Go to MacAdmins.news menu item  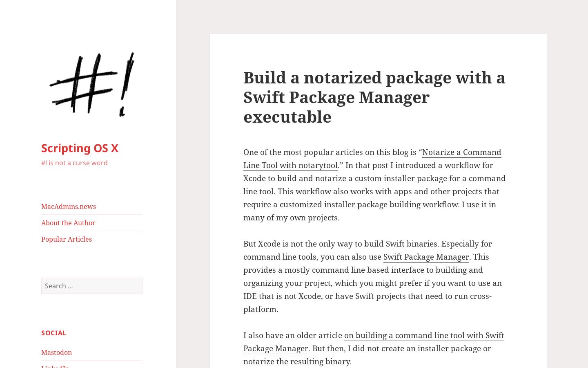coord(69,206)
